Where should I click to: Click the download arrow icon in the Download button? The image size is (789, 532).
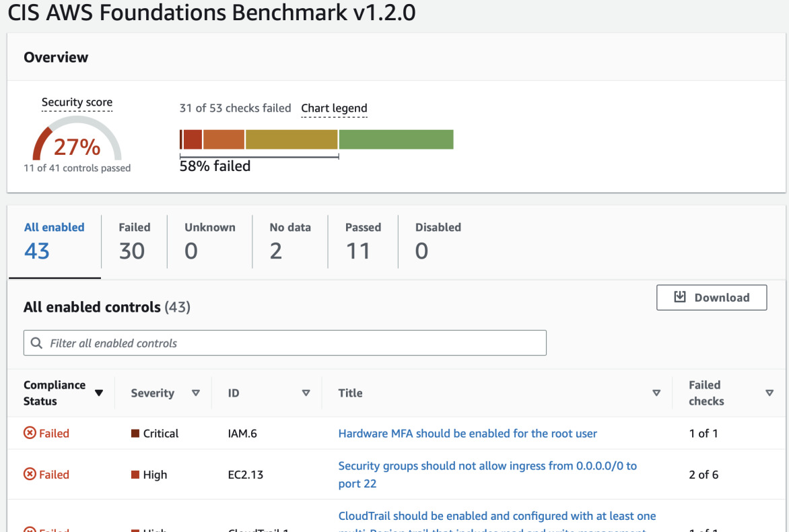[680, 297]
